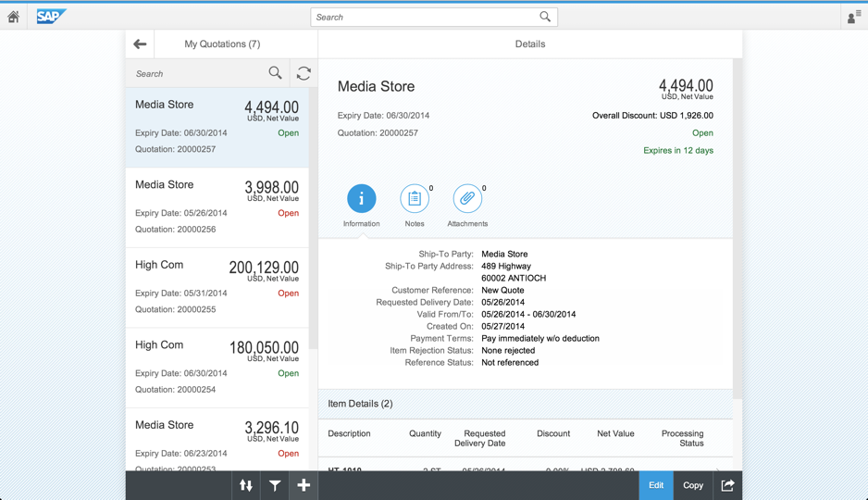Open the filter quotations icon
This screenshot has height=500, width=868.
pos(275,485)
